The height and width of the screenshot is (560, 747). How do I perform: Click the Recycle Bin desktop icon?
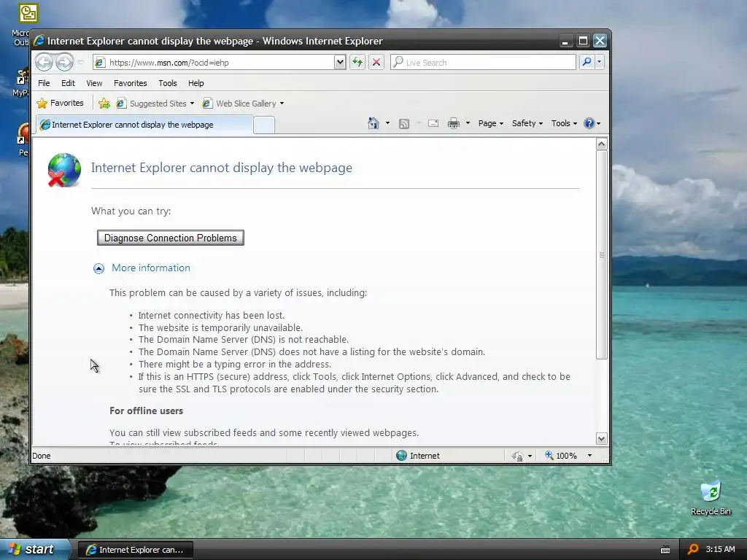click(x=711, y=499)
